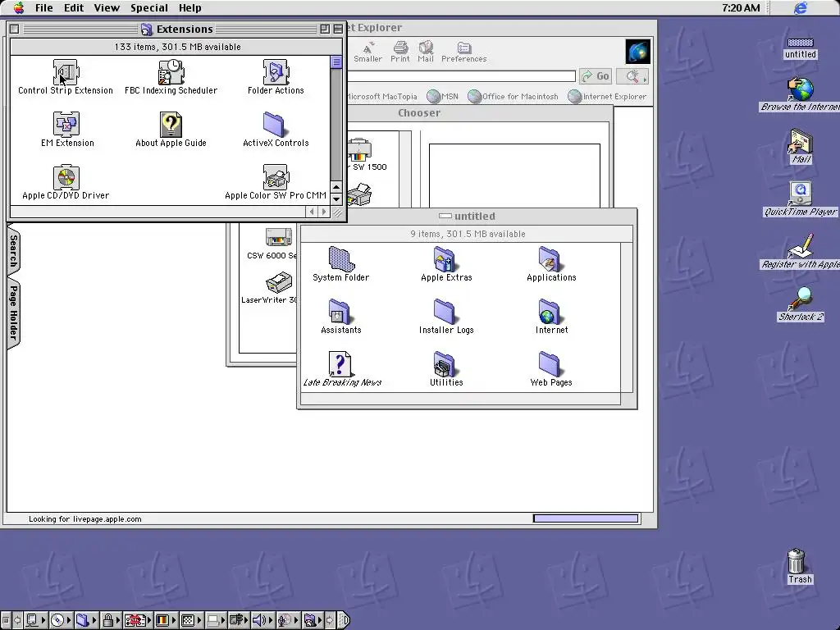This screenshot has height=630, width=840.
Task: Open Preferences from Internet Explorer toolbar
Action: click(x=464, y=52)
